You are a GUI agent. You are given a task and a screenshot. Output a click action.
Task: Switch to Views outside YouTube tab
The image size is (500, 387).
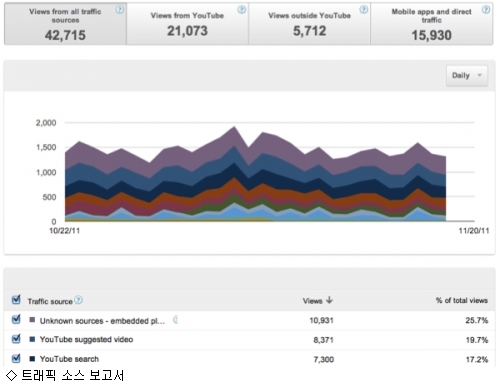[x=309, y=24]
